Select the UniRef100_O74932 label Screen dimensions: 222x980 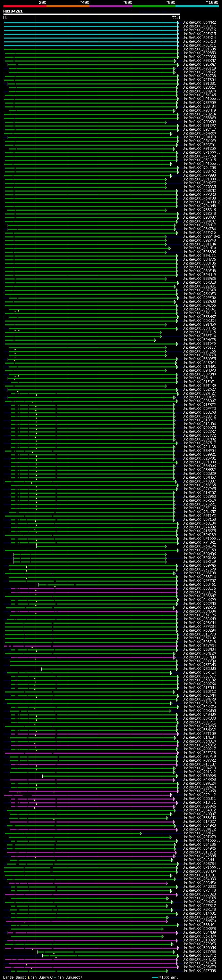(x=199, y=527)
